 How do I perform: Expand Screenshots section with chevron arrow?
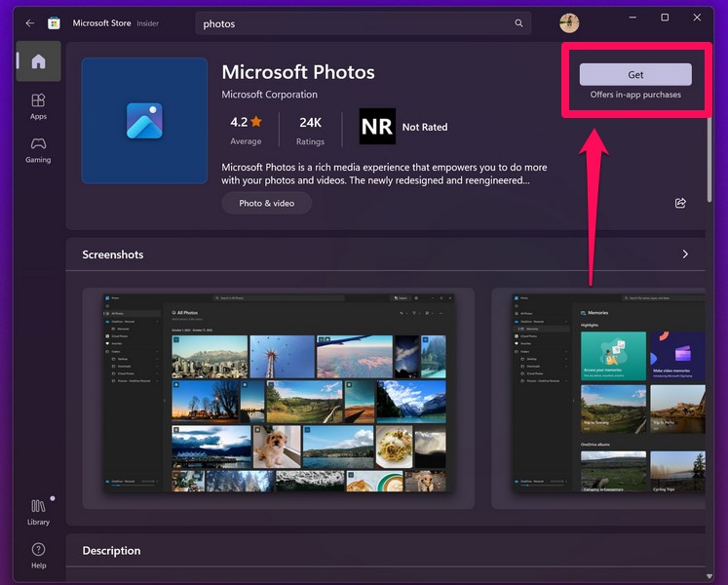coord(685,254)
